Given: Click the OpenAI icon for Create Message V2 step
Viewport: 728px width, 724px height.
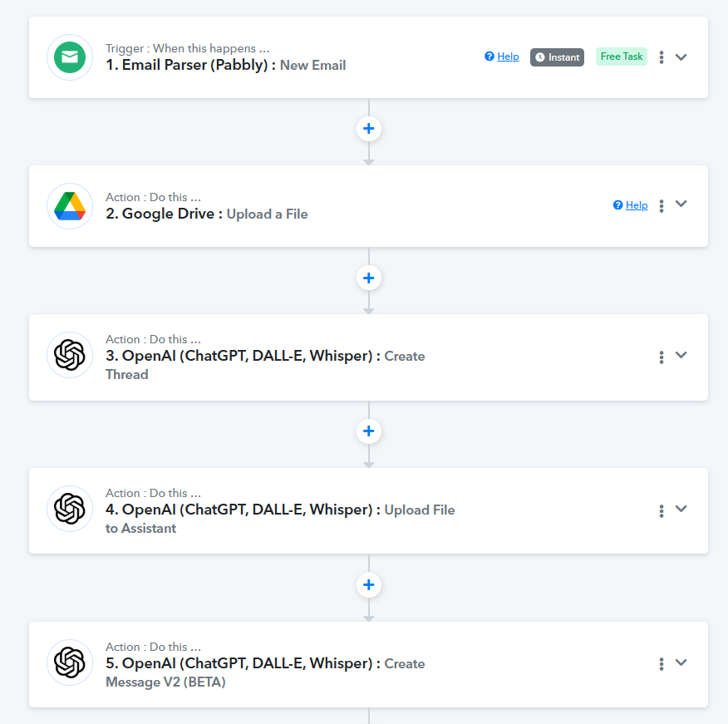Looking at the screenshot, I should 70,662.
